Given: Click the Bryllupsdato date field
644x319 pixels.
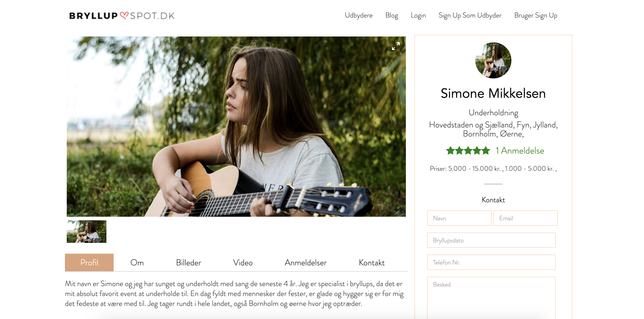Looking at the screenshot, I should point(491,240).
